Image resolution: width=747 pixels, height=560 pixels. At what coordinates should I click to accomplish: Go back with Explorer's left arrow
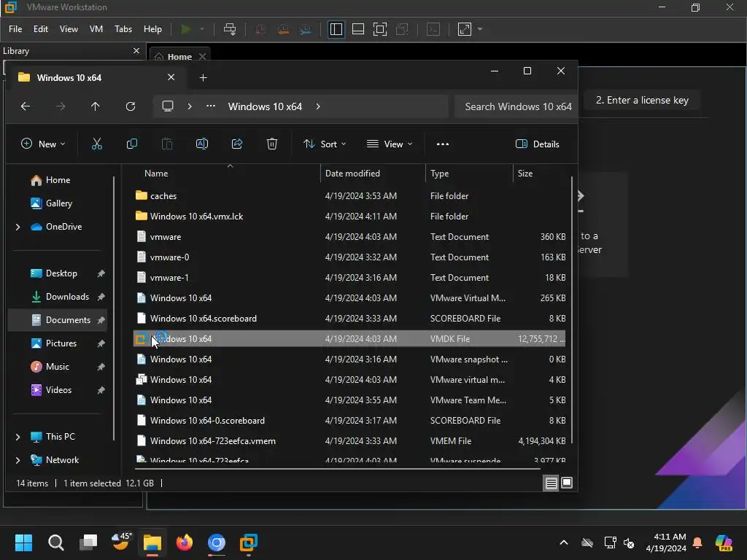pyautogui.click(x=26, y=106)
